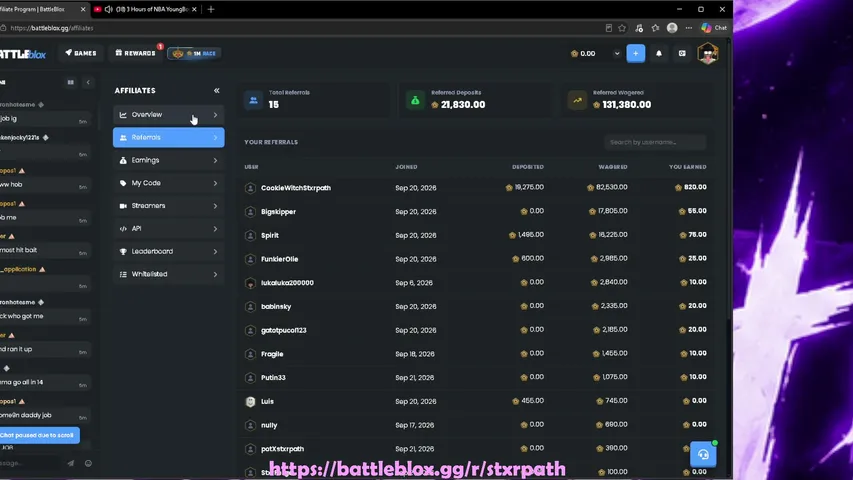Open the Rewards menu

[x=135, y=53]
